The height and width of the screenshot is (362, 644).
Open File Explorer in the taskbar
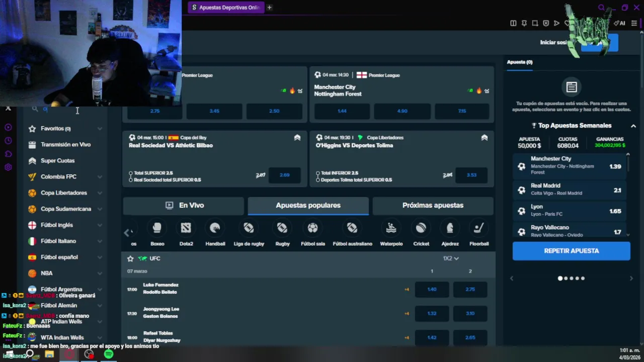click(49, 354)
